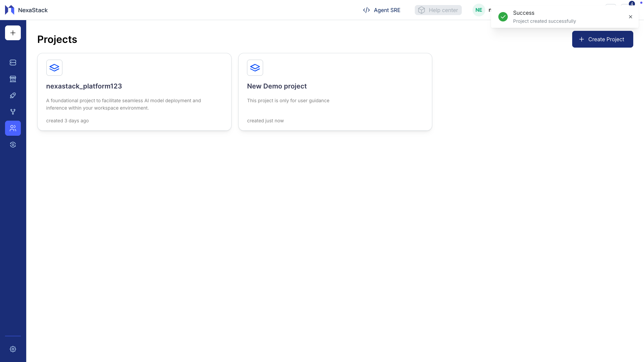The image size is (644, 362).
Task: Navigate to Agent SRE
Action: click(x=387, y=10)
